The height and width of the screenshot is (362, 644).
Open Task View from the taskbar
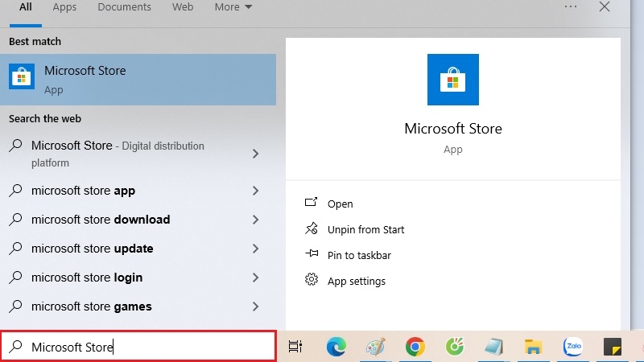click(295, 347)
